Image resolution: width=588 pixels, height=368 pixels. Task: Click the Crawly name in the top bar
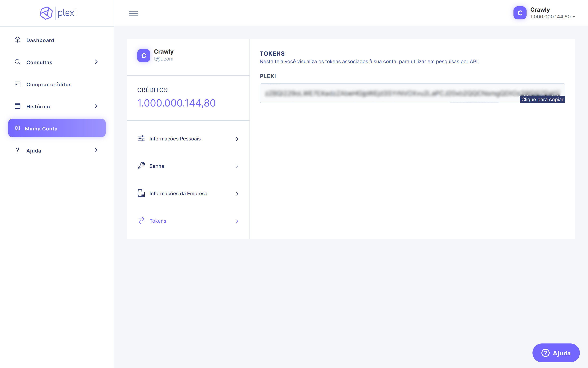pos(540,10)
